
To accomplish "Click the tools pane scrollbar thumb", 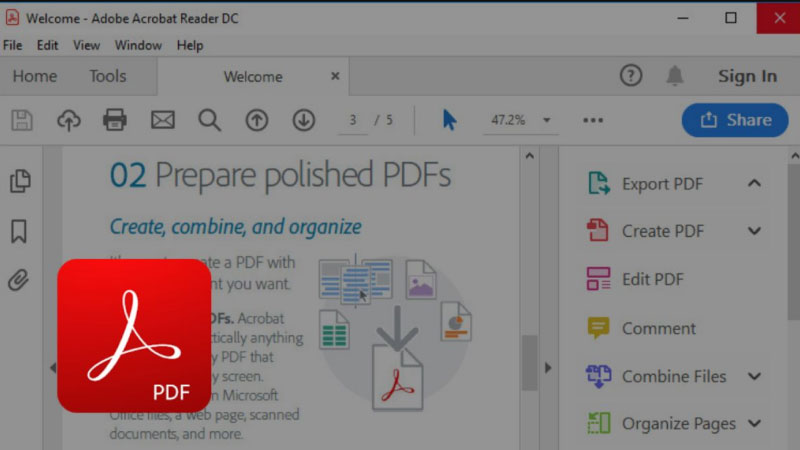I will pos(794,242).
